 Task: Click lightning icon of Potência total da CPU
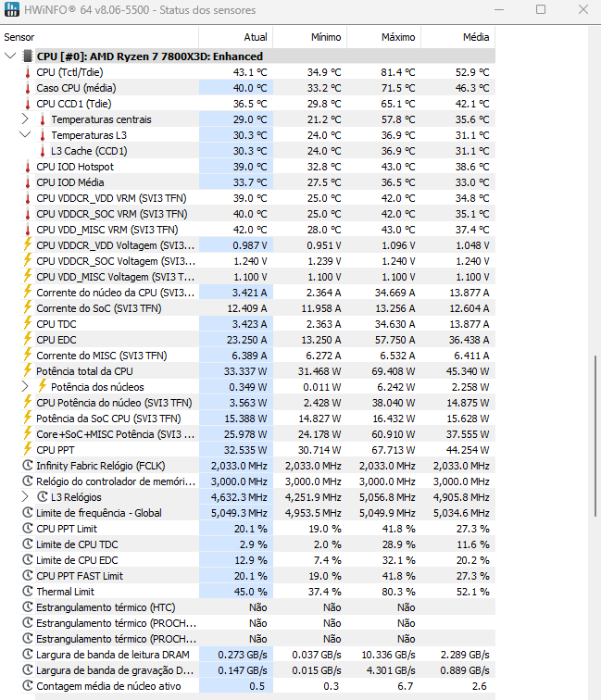(28, 370)
